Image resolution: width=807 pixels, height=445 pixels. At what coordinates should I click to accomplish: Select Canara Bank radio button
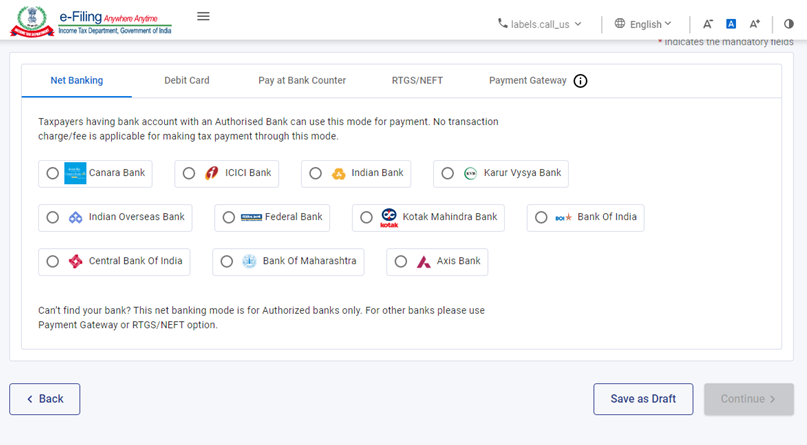pos(53,173)
